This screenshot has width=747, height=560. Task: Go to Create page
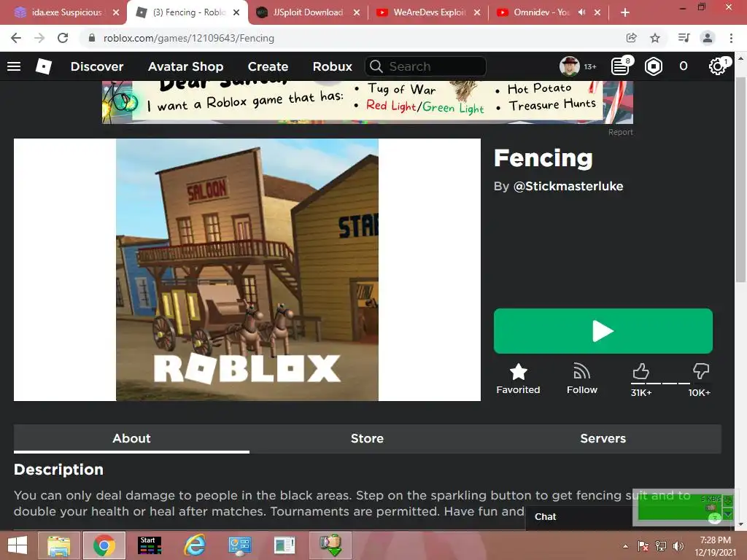tap(268, 66)
